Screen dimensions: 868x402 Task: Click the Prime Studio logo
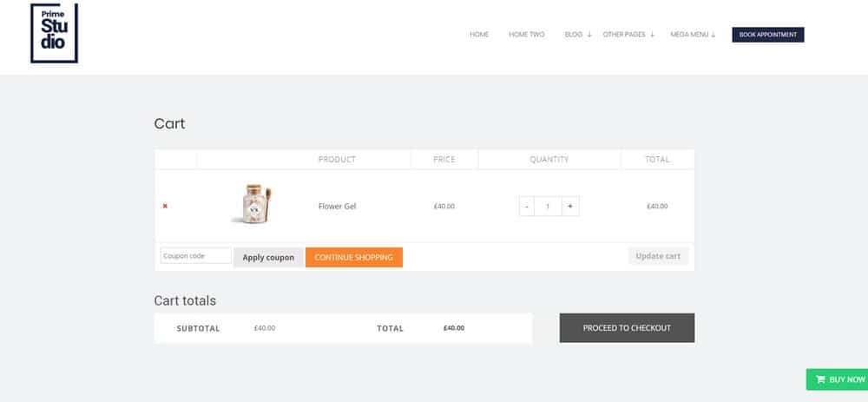point(54,34)
